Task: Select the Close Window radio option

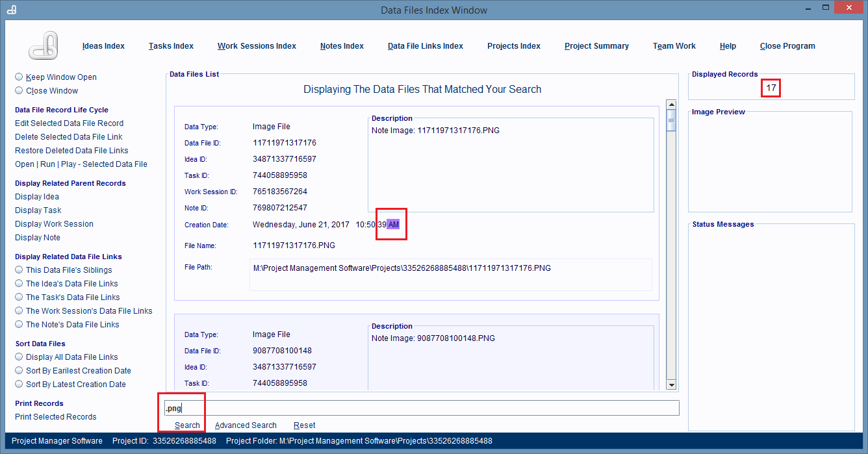Action: pos(19,91)
